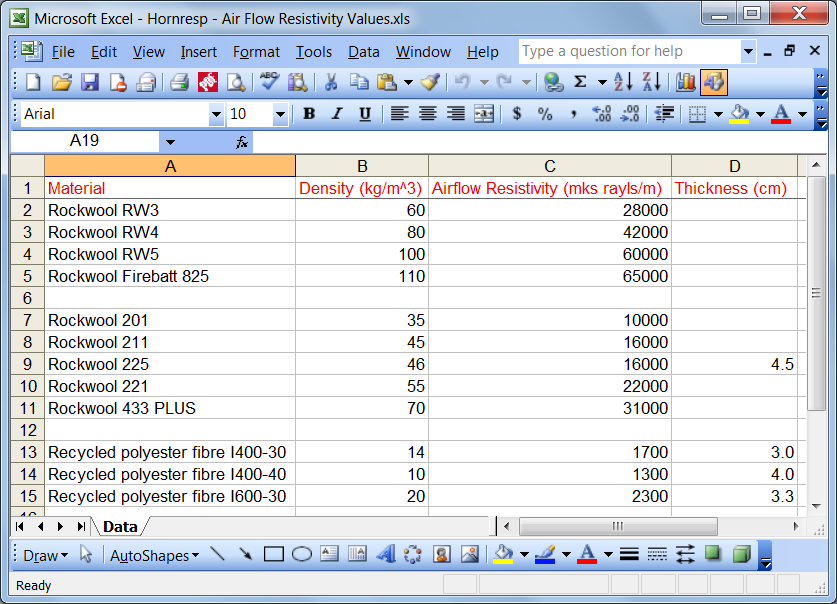Select the Data sheet tab
Screen dimensions: 837x604
click(120, 527)
